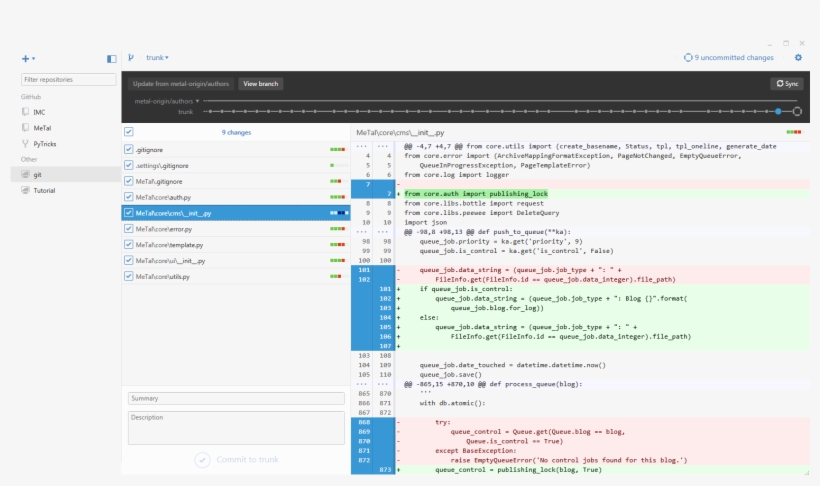Click the first commit dot on the trunk timeline

[210, 111]
